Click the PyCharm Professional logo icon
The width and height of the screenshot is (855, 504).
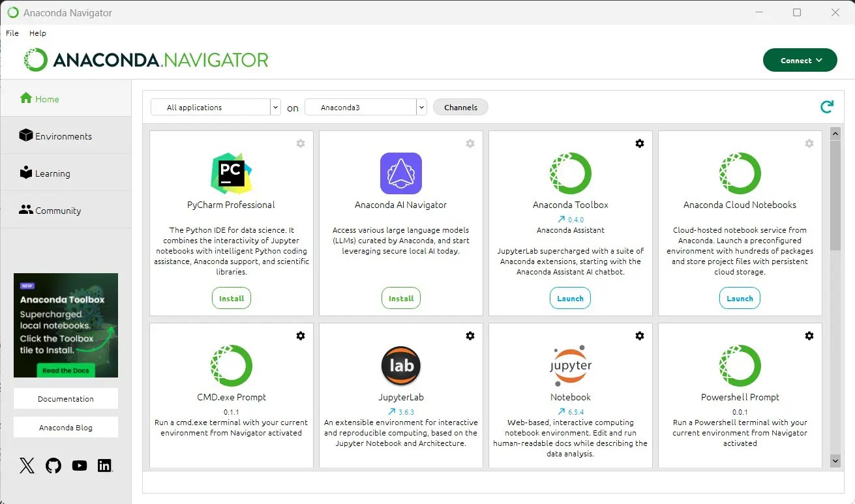coord(232,173)
